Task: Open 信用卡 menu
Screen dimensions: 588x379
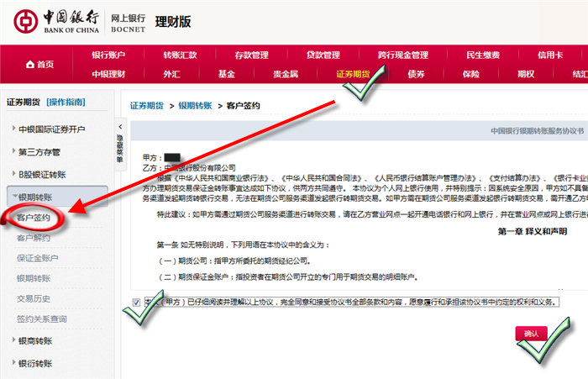Action: point(550,55)
